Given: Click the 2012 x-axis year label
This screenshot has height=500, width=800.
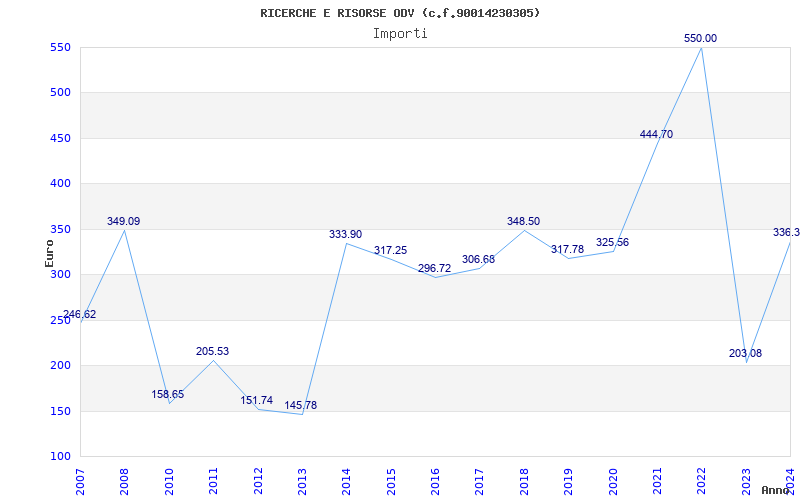Looking at the screenshot, I should pos(258,481).
